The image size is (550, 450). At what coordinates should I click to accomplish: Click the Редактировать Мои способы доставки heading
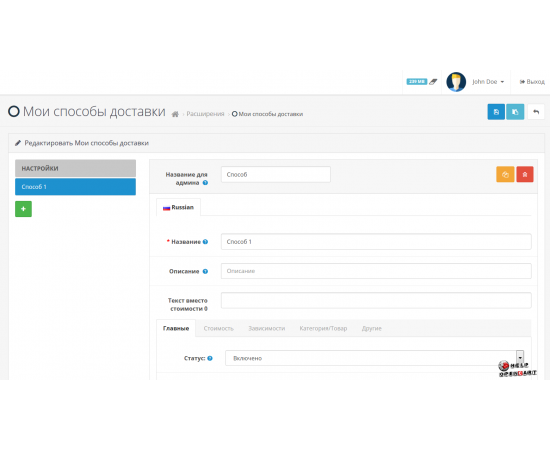click(x=87, y=143)
